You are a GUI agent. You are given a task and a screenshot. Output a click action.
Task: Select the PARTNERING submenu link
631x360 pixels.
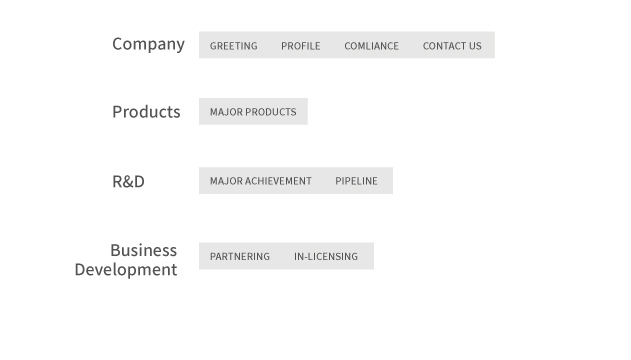pos(240,256)
